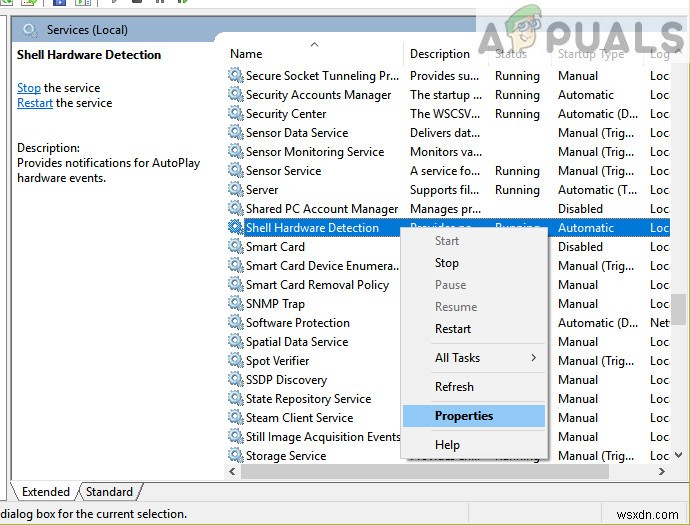Image resolution: width=690 pixels, height=525 pixels.
Task: Select the Software Protection service name
Action: click(297, 323)
